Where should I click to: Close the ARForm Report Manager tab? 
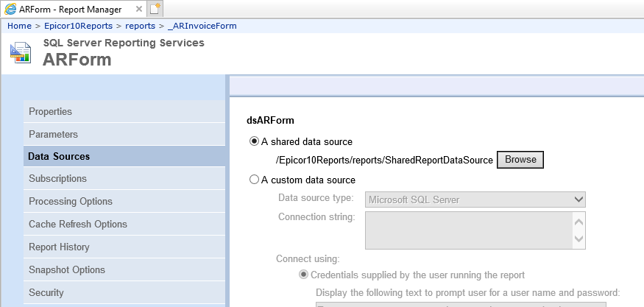(139, 9)
